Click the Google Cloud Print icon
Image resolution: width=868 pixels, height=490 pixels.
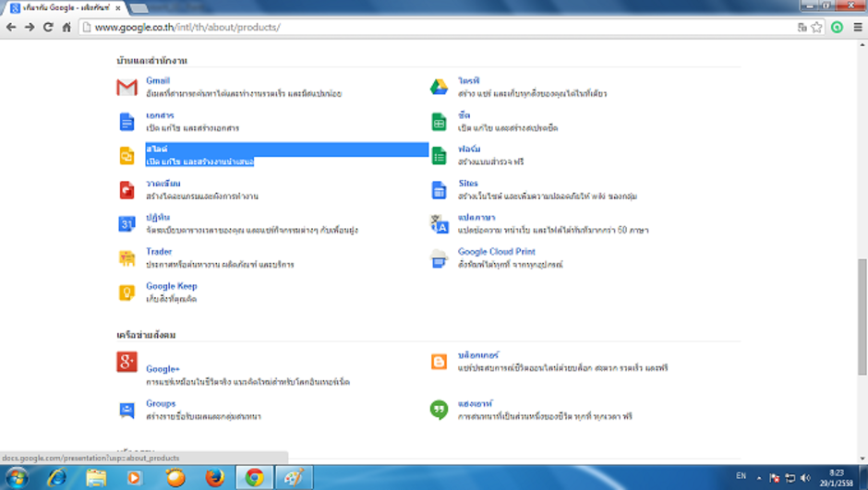click(x=439, y=258)
